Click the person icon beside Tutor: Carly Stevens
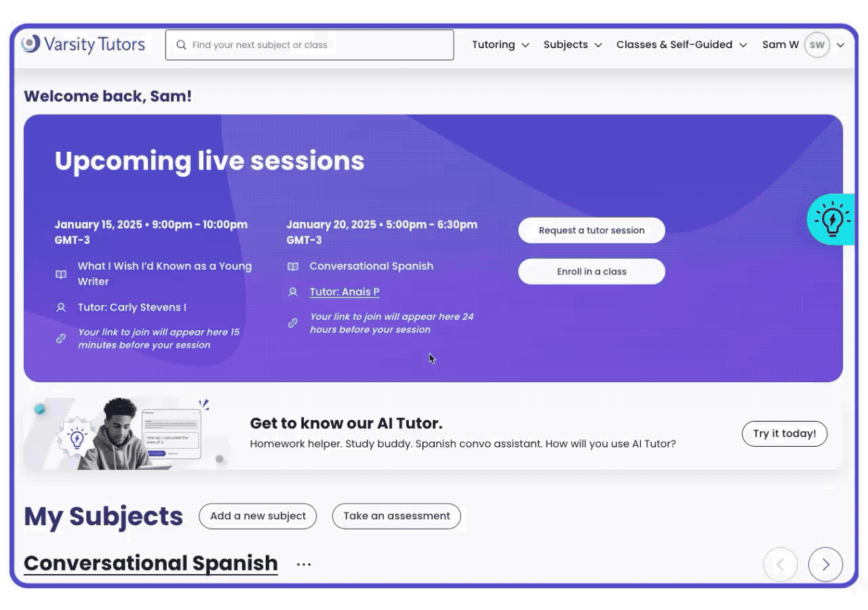868x610 pixels. (61, 308)
